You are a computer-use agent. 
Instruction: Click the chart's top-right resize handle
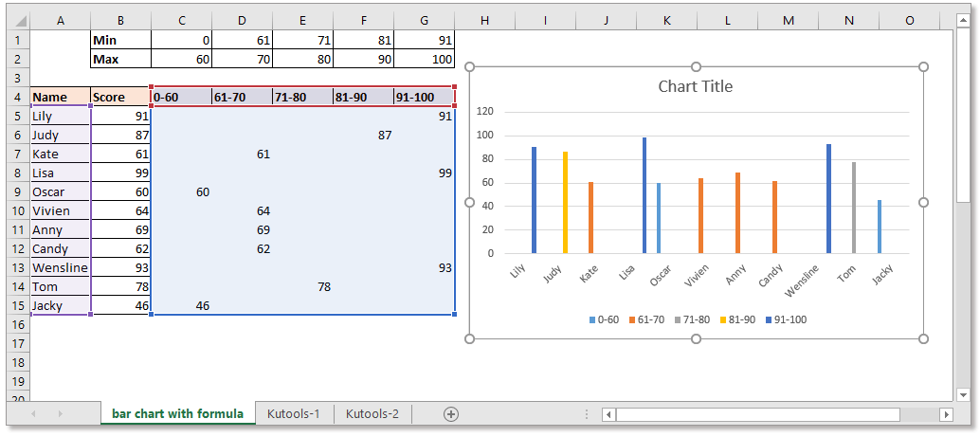924,67
